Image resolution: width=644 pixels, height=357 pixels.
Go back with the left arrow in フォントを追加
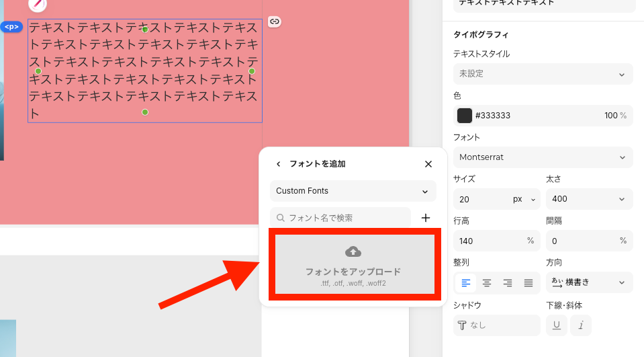coord(279,164)
